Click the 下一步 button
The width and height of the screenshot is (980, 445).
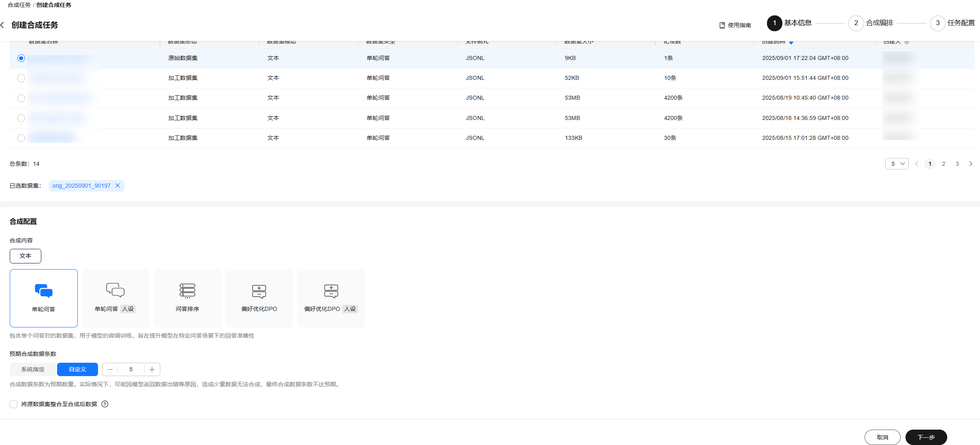pyautogui.click(x=926, y=437)
